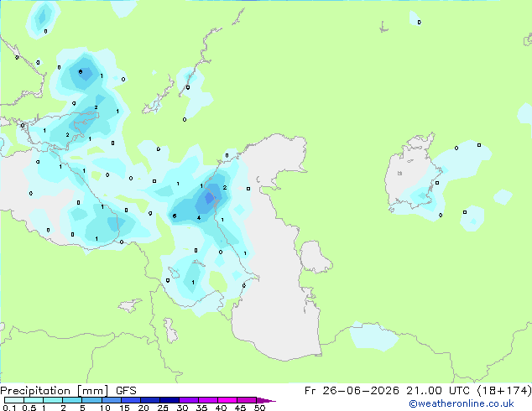Click the '(18+174)' forecast run text
This screenshot has height=411, width=532.
click(x=504, y=391)
